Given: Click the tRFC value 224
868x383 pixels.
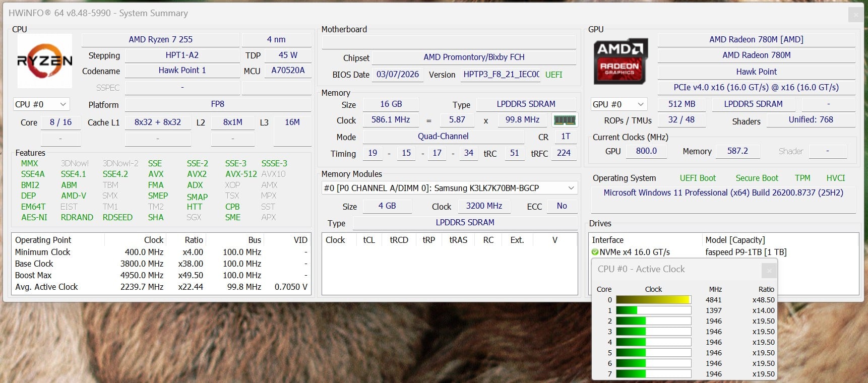Looking at the screenshot, I should [x=564, y=153].
